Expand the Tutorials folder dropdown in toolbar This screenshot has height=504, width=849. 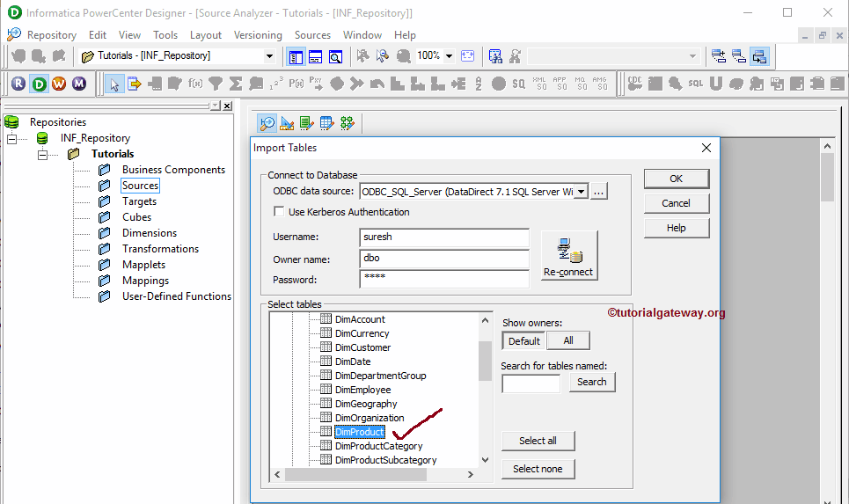coord(269,56)
